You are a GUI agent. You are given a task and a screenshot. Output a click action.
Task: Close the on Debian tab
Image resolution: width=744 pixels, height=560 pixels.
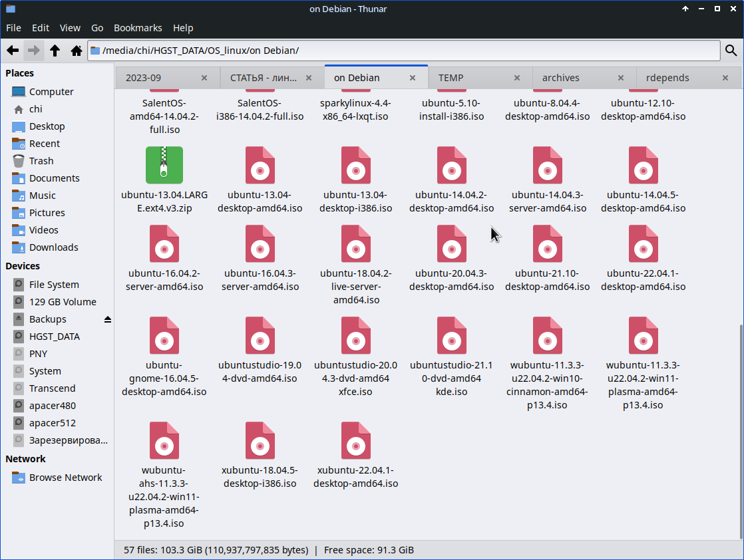(x=413, y=78)
